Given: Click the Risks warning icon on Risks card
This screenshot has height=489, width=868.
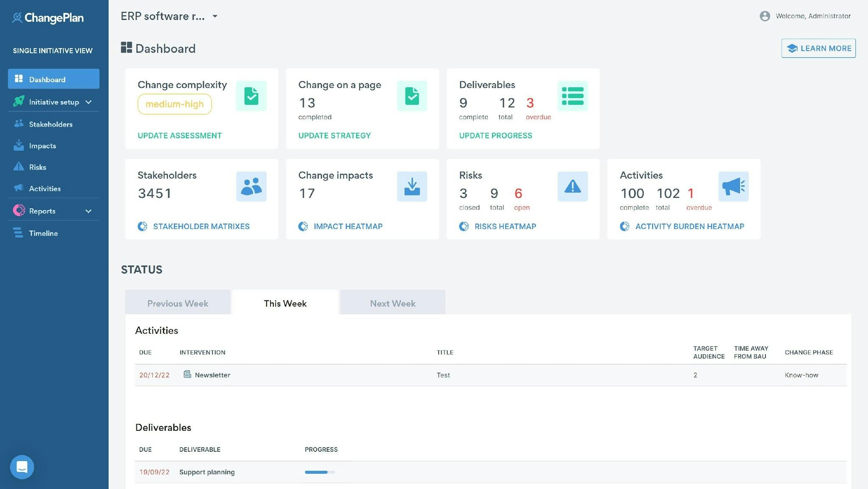Looking at the screenshot, I should 573,186.
